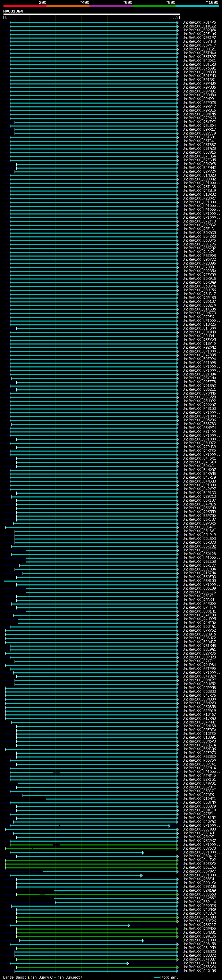Click the UniRef100_Q6TLG8 label
This screenshot has height=980, width=222.
coord(199,187)
